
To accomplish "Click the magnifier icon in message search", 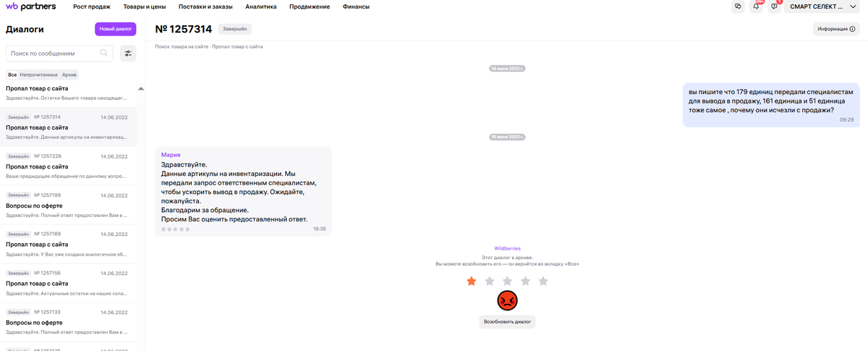I will click(x=104, y=53).
